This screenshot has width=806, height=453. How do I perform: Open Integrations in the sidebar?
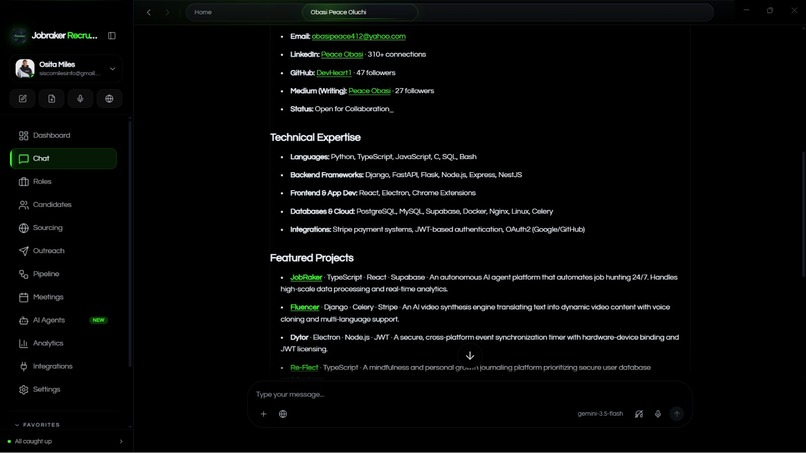tap(63, 367)
